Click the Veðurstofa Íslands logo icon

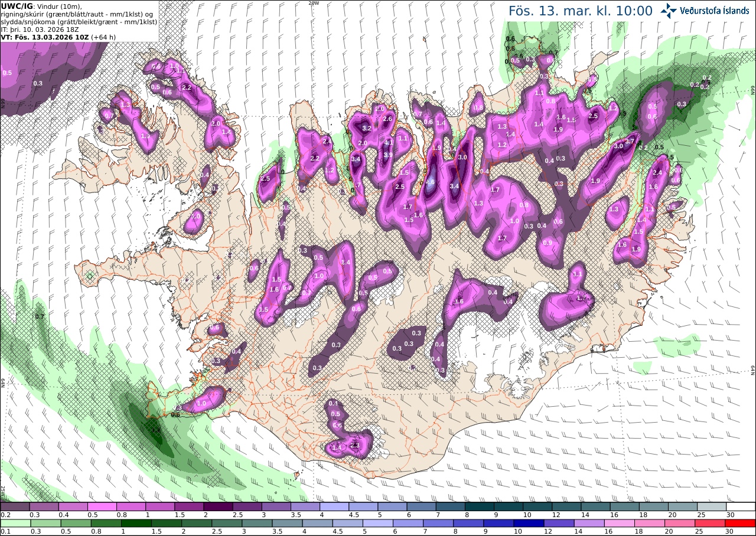[x=669, y=9]
